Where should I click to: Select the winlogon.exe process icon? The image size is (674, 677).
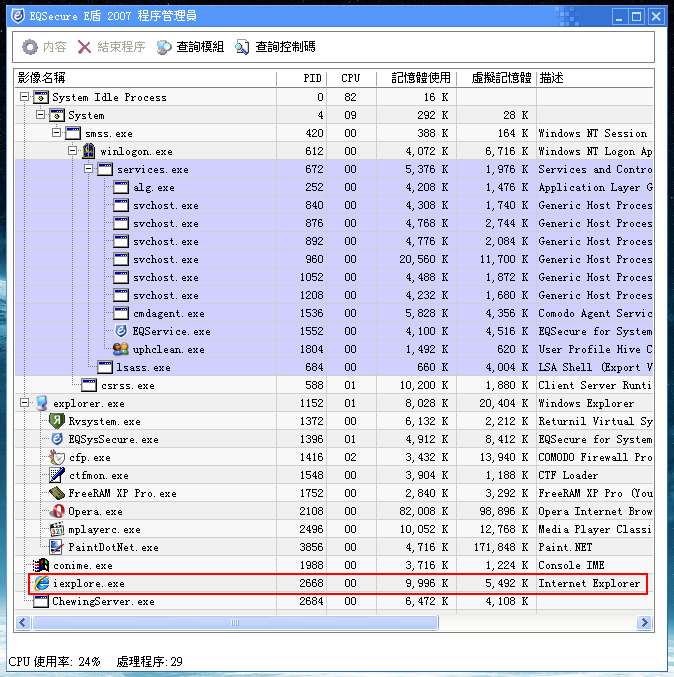[89, 151]
